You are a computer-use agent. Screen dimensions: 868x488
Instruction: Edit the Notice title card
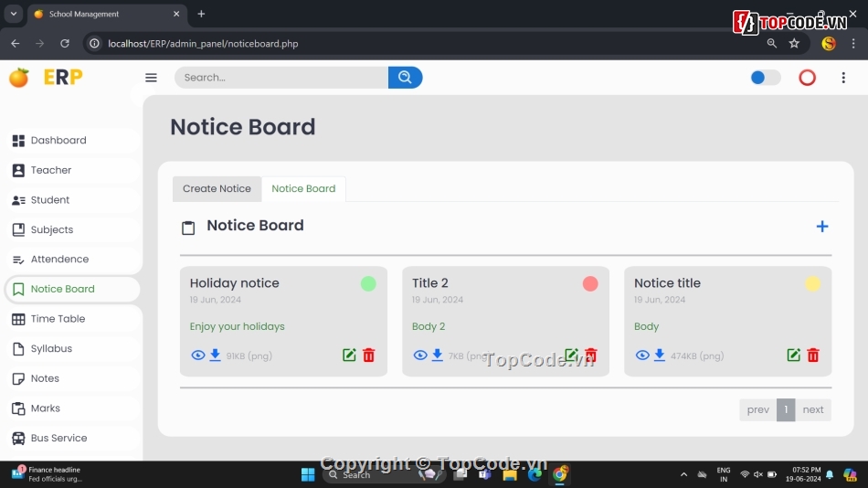point(793,355)
